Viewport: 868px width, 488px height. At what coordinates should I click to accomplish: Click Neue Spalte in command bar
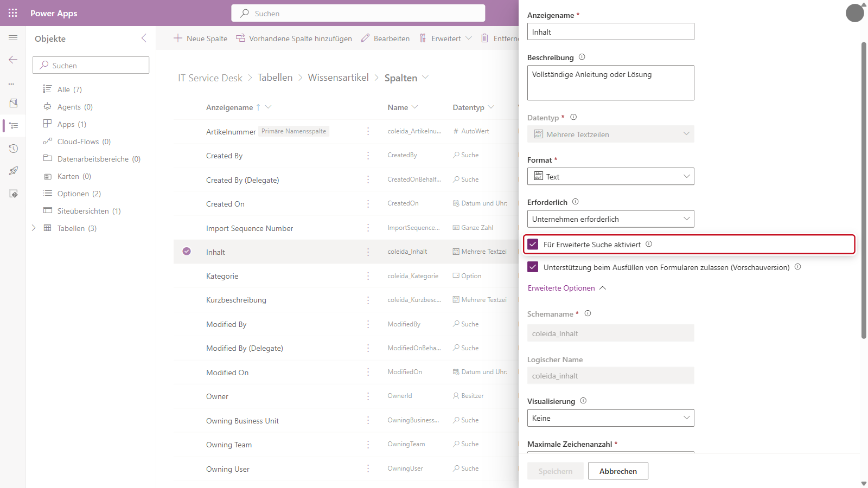pos(200,38)
